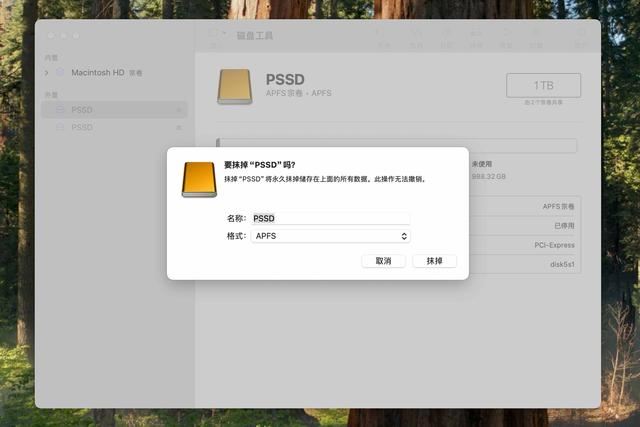
Task: Click the Info toolbar icon
Action: (580, 38)
